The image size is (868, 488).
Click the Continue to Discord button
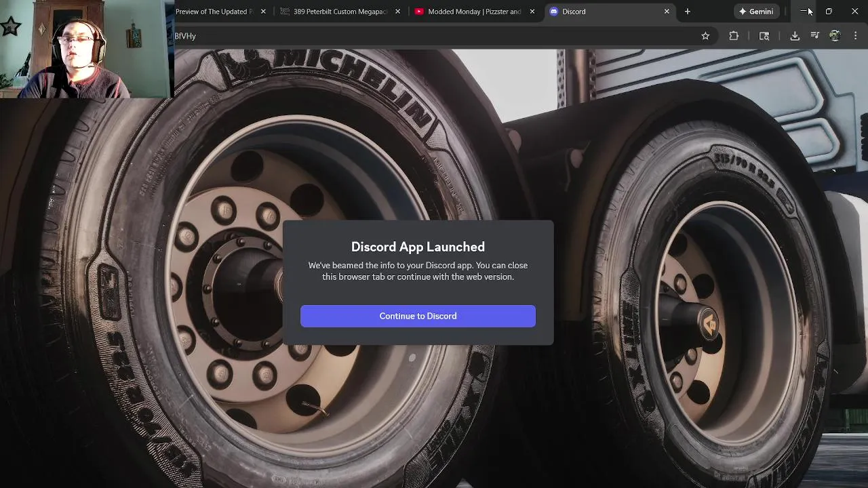click(418, 316)
